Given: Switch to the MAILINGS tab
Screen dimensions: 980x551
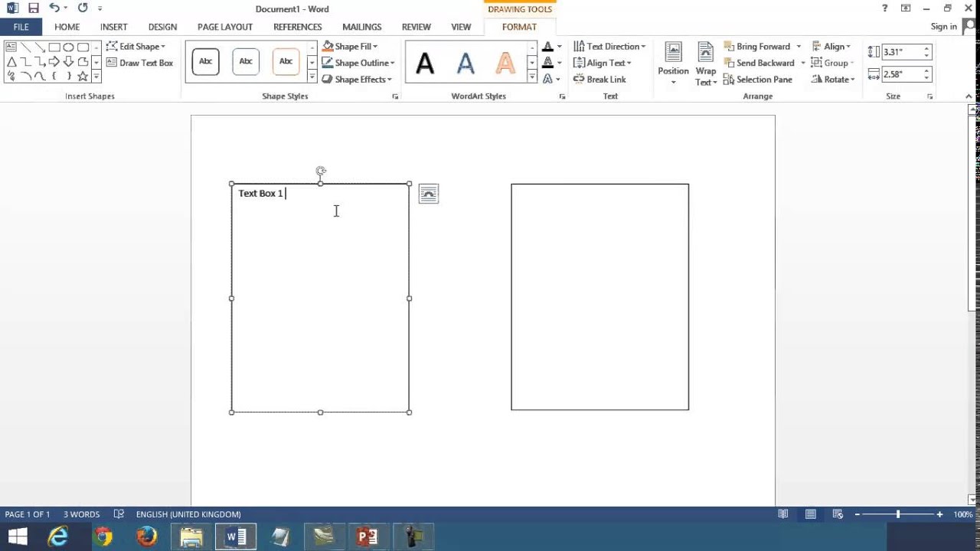Looking at the screenshot, I should tap(361, 27).
